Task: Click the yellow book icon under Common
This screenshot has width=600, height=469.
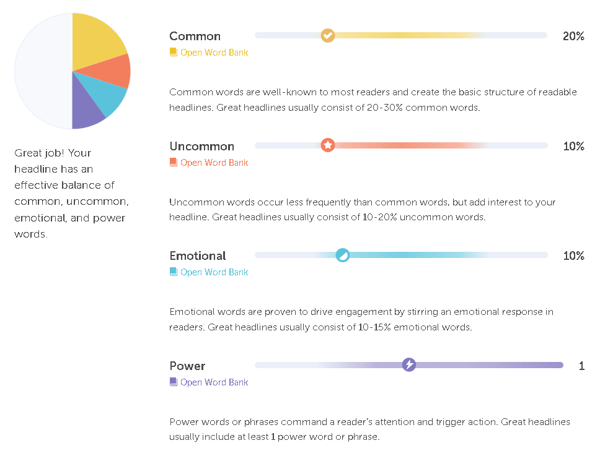Action: [173, 52]
